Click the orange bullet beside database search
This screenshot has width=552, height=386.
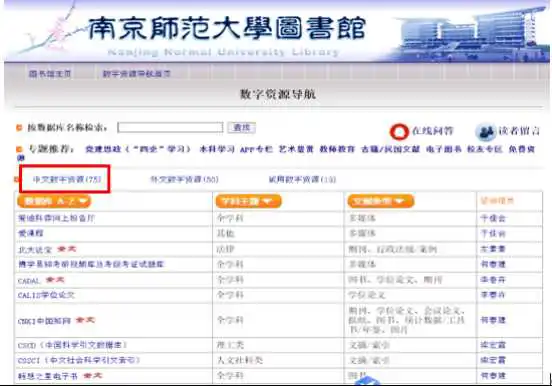click(x=19, y=127)
